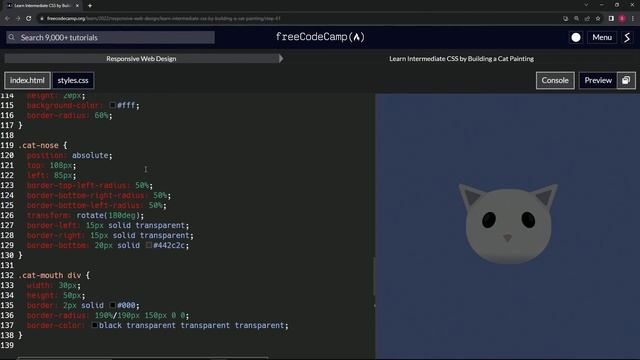This screenshot has width=640, height=360.
Task: Toggle the Preview pane
Action: click(x=598, y=80)
